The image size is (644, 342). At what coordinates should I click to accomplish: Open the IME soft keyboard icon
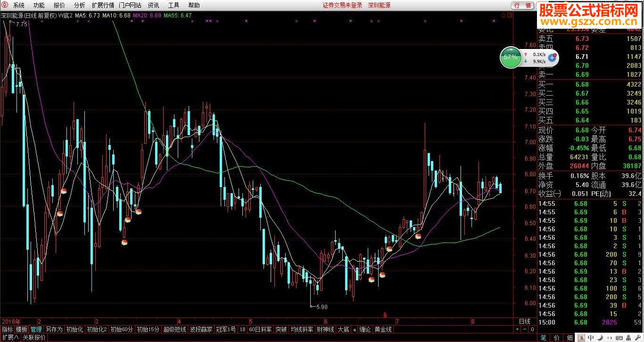tap(619, 338)
